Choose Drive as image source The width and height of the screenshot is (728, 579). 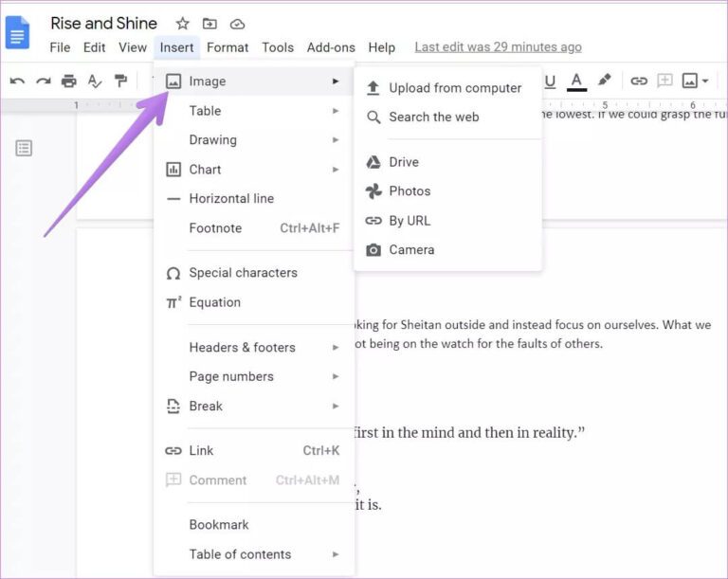tap(447, 162)
